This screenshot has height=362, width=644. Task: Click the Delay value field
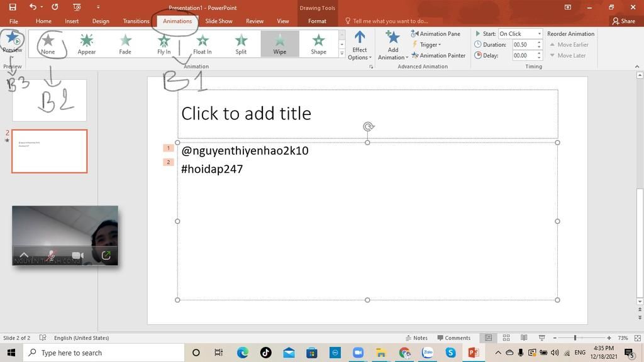pyautogui.click(x=524, y=55)
